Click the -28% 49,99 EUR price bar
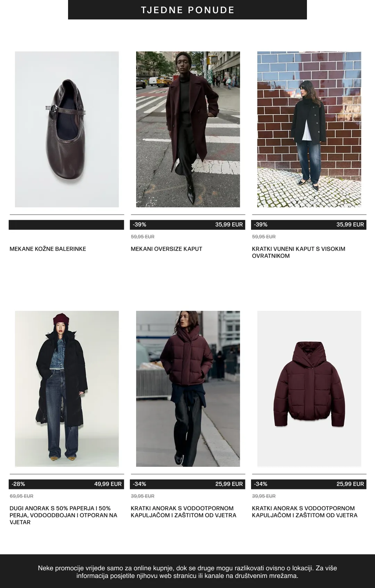Viewport: 375px width, 588px height. [66, 484]
